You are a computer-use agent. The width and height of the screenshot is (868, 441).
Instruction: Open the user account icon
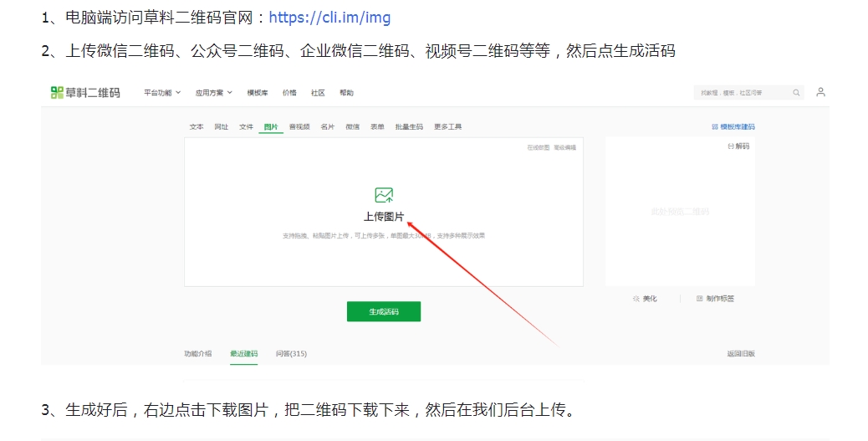pos(820,92)
